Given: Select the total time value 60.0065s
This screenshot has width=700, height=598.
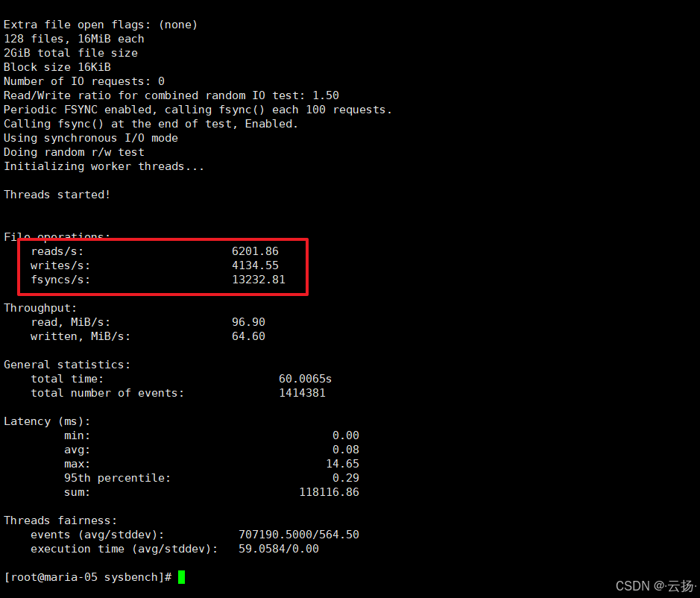Looking at the screenshot, I should click(306, 379).
